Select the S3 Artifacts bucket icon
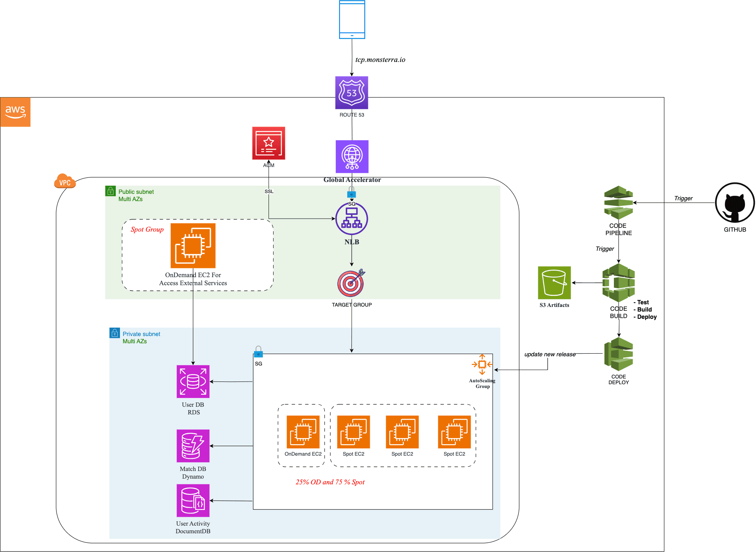Viewport: 756px width, 552px height. (554, 282)
